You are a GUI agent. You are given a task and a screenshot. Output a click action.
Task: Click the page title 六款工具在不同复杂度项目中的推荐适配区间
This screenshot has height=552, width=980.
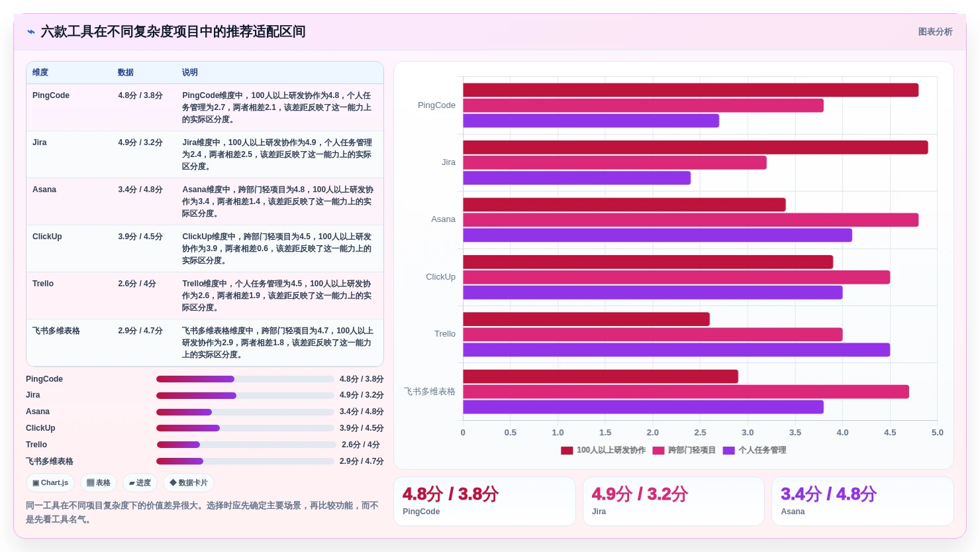(x=173, y=32)
